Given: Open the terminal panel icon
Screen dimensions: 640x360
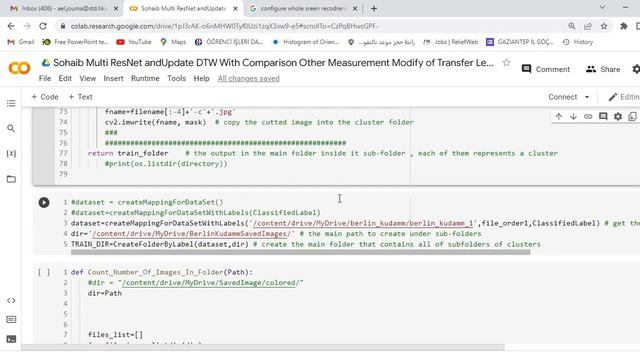Looking at the screenshot, I should click(x=11, y=339).
